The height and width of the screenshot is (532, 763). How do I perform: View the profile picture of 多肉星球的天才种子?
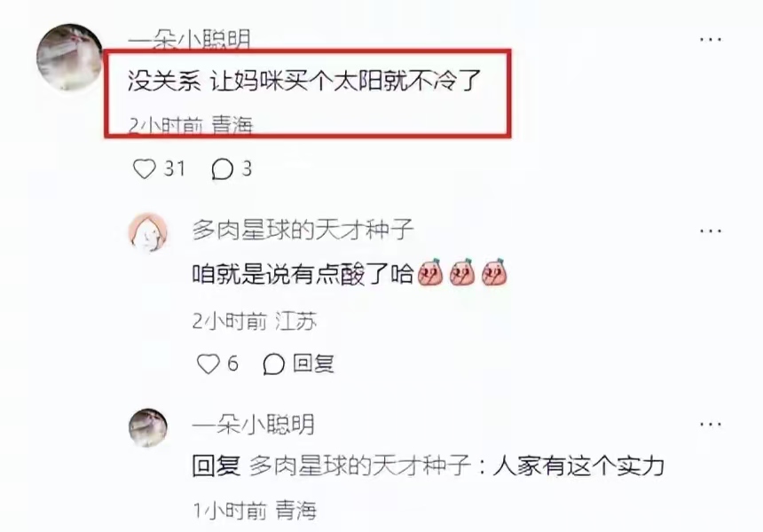pyautogui.click(x=148, y=232)
